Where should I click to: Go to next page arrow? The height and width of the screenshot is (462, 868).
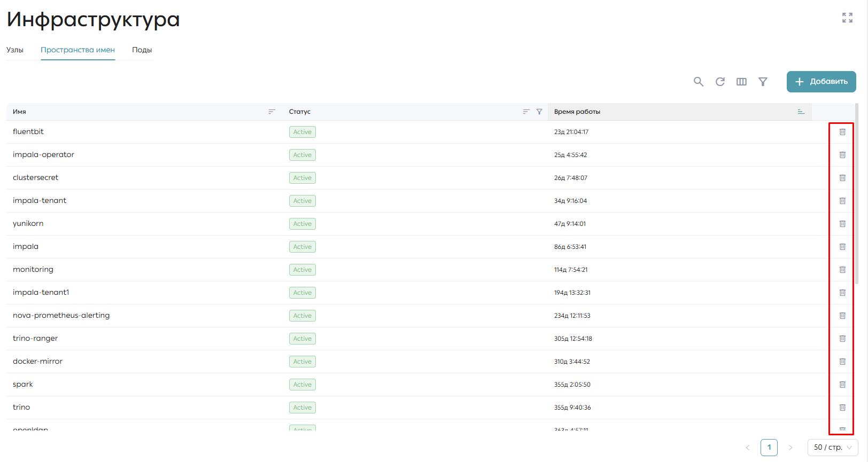click(x=790, y=448)
